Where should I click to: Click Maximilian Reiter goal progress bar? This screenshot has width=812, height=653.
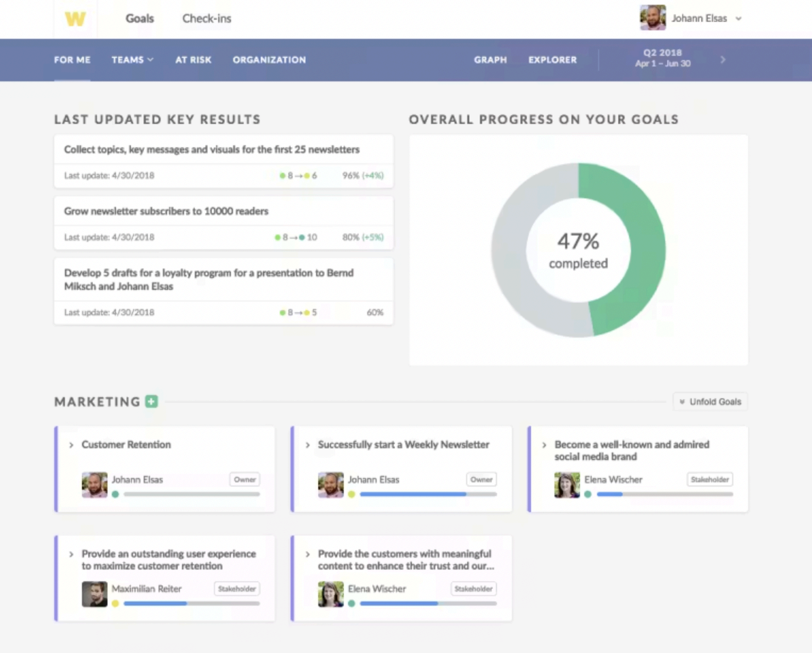pyautogui.click(x=192, y=604)
